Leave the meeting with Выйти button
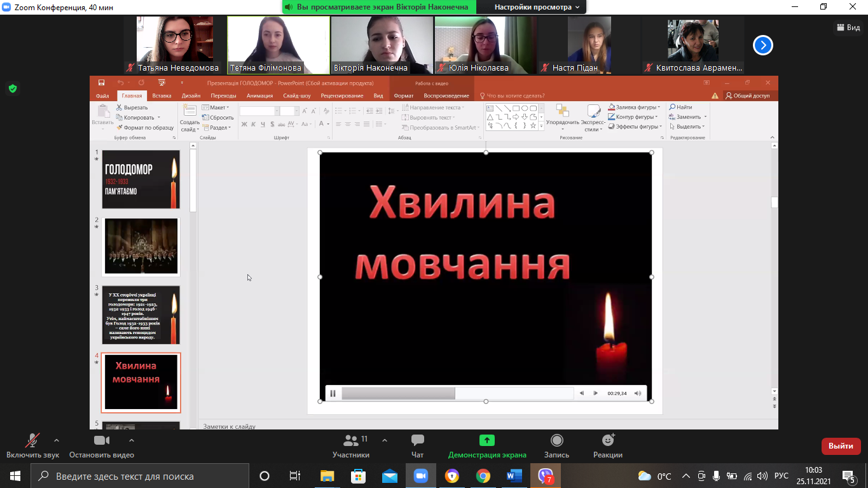The width and height of the screenshot is (868, 488). [841, 446]
